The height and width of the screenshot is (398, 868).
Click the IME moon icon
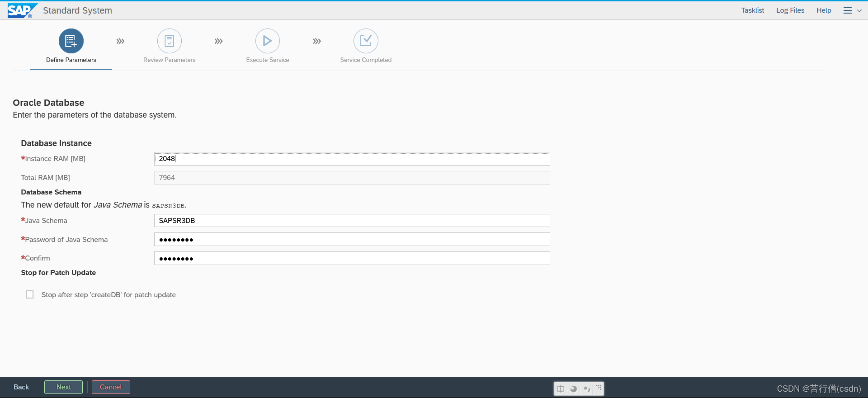pos(574,389)
